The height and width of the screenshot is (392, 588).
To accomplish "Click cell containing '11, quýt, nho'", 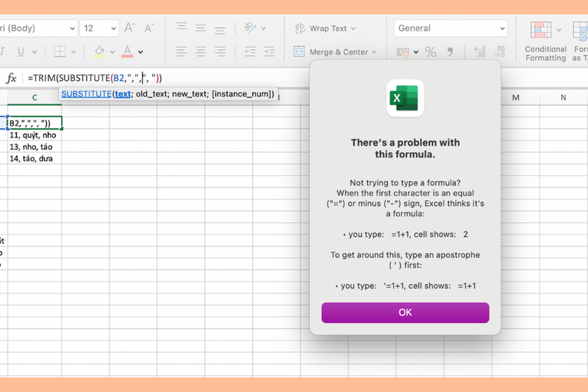I will click(x=35, y=135).
